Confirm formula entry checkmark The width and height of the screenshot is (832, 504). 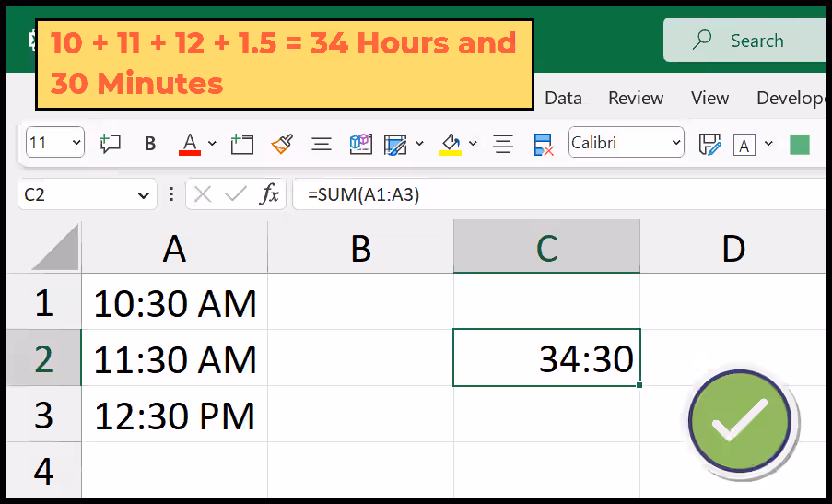click(x=235, y=194)
